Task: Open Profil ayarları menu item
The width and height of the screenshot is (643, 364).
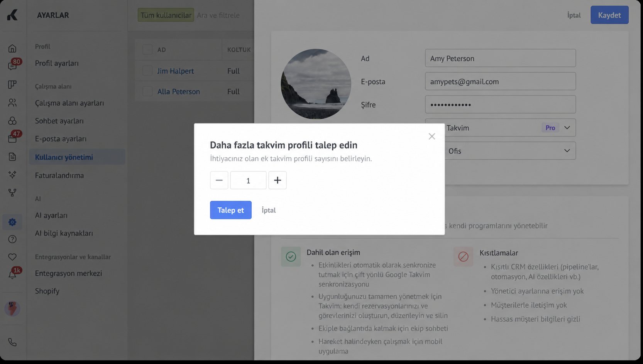Action: pos(57,63)
